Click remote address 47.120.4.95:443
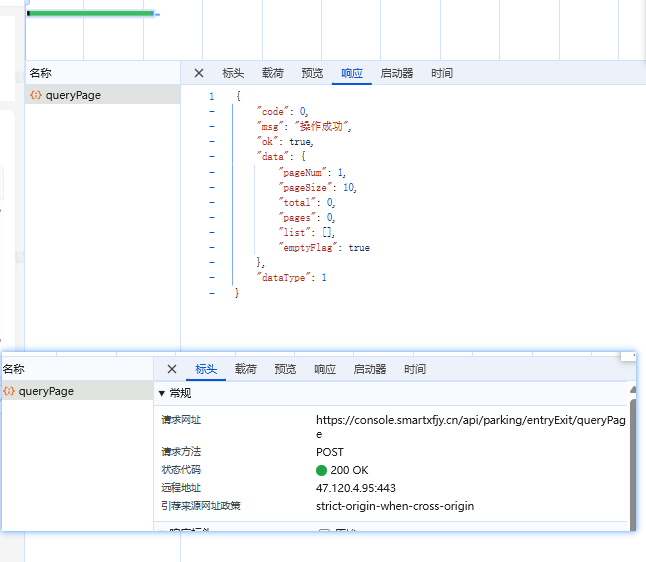Screen dimensions: 646x562 click(356, 488)
